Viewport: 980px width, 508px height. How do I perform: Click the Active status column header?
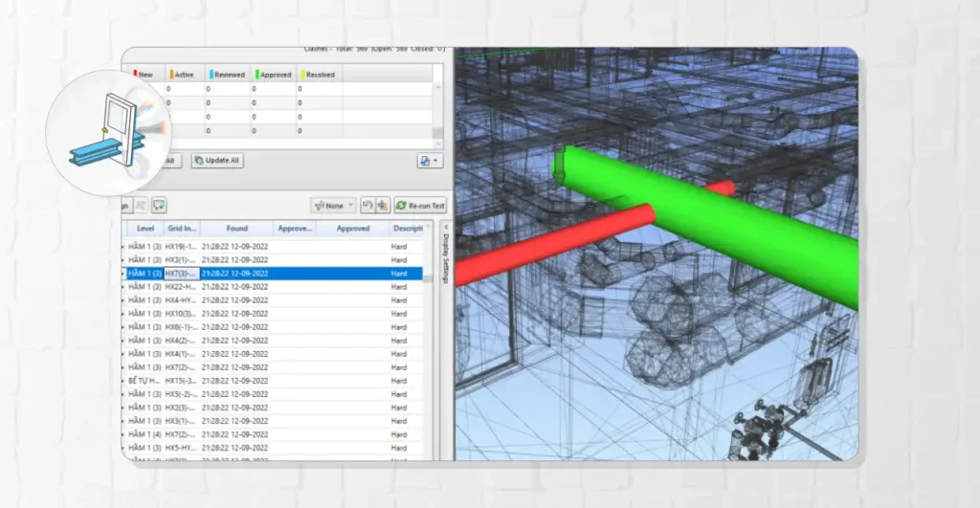tap(184, 75)
